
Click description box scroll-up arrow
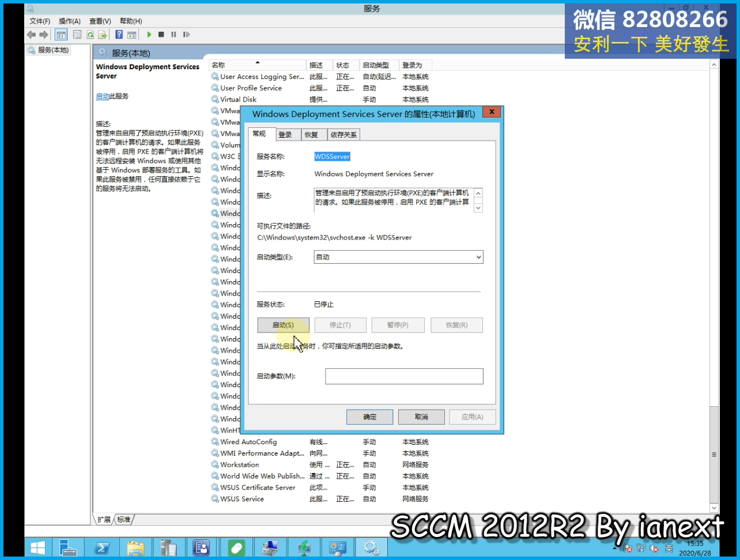click(478, 193)
